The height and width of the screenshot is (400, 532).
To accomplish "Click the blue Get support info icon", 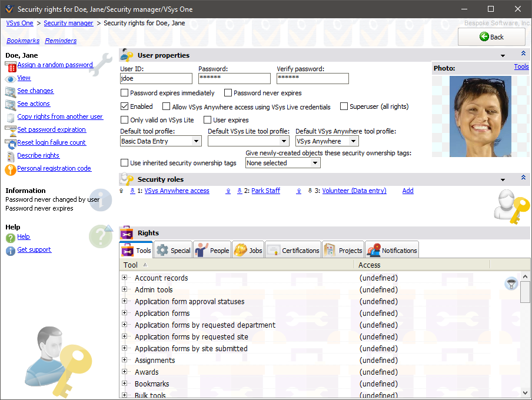I will point(11,251).
